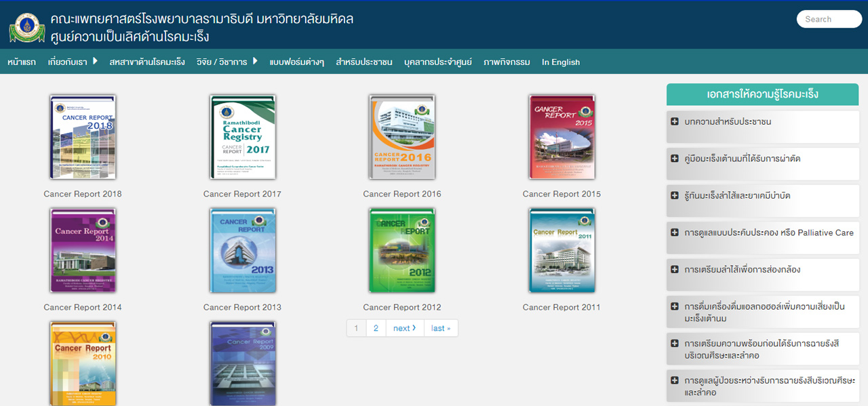The width and height of the screenshot is (868, 406).
Task: Open the Cancer Report 2018 cover thumbnail
Action: coord(83,138)
